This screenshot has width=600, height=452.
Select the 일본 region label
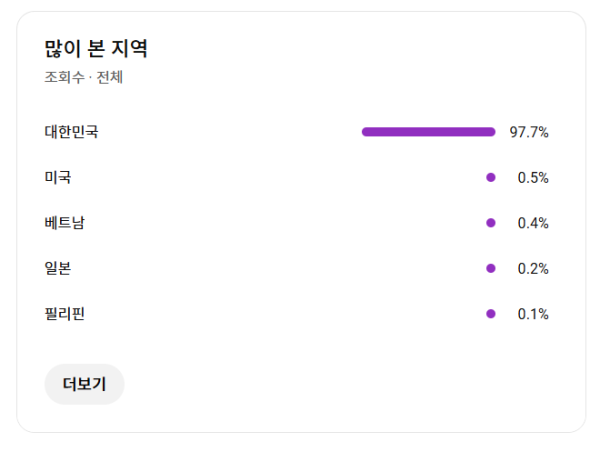click(x=58, y=268)
